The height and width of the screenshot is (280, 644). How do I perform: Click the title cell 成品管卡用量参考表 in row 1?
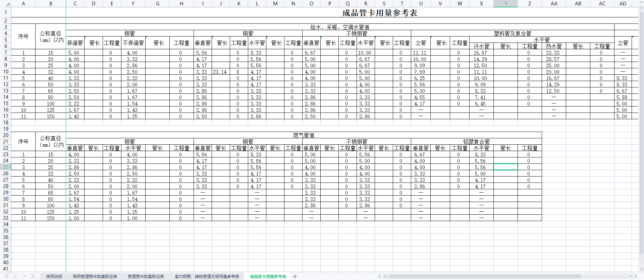[380, 13]
